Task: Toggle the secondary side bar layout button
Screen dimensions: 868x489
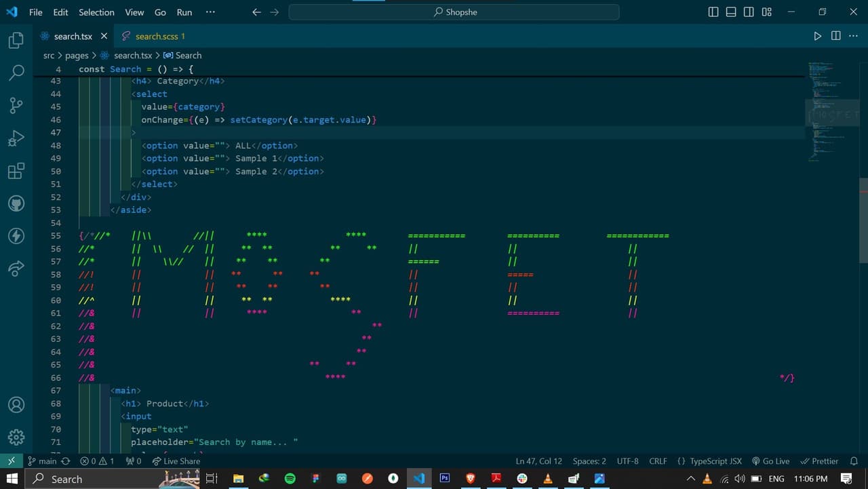Action: click(x=749, y=12)
